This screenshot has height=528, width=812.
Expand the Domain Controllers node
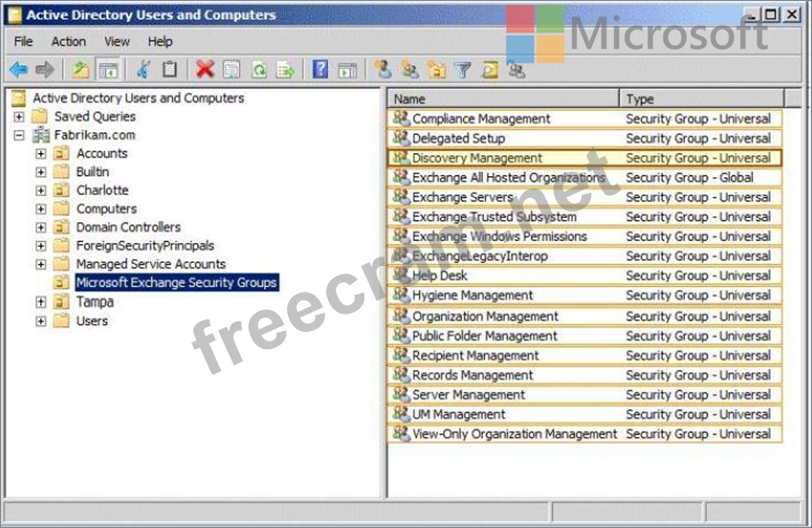[41, 228]
